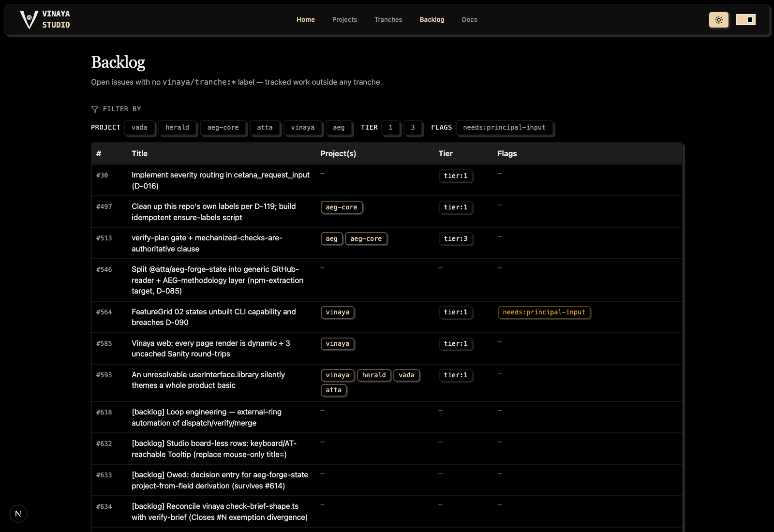Click vinaya tag in row #593

click(x=338, y=375)
